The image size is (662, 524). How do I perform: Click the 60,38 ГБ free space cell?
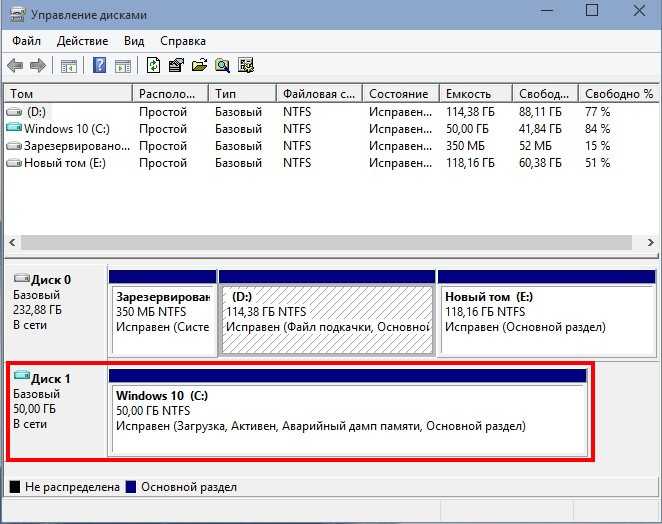(540, 163)
